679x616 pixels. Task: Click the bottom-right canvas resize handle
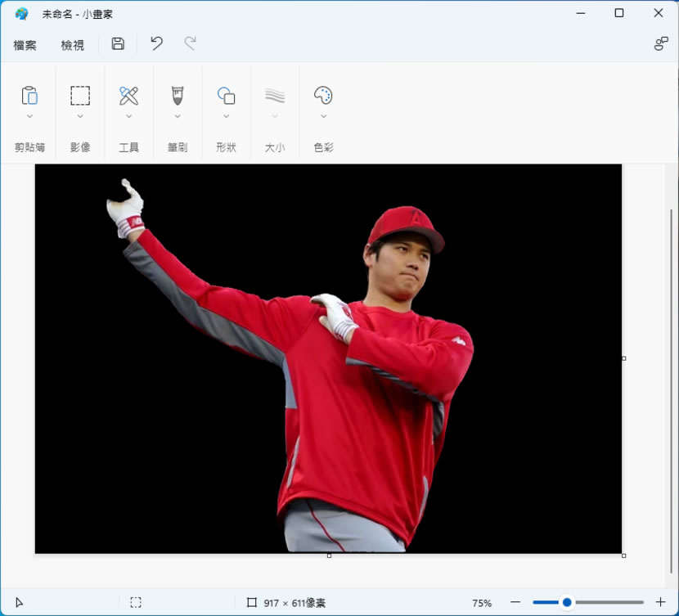pyautogui.click(x=623, y=555)
